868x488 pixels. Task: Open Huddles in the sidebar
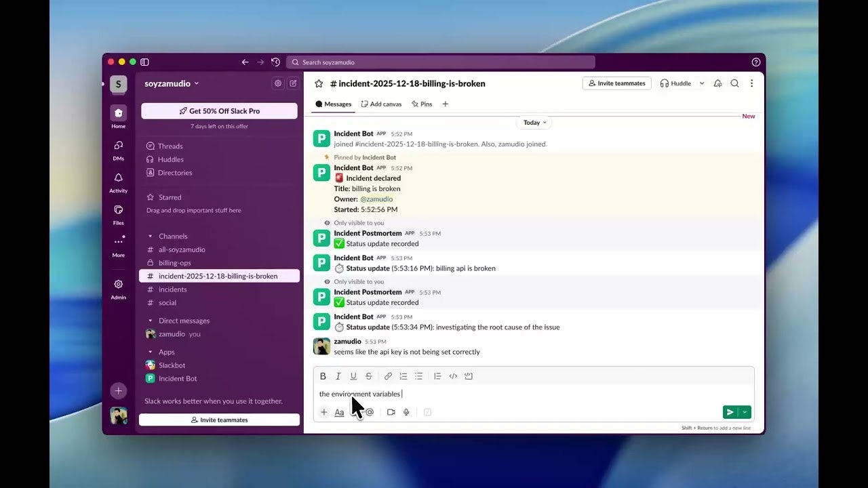[x=220, y=159]
